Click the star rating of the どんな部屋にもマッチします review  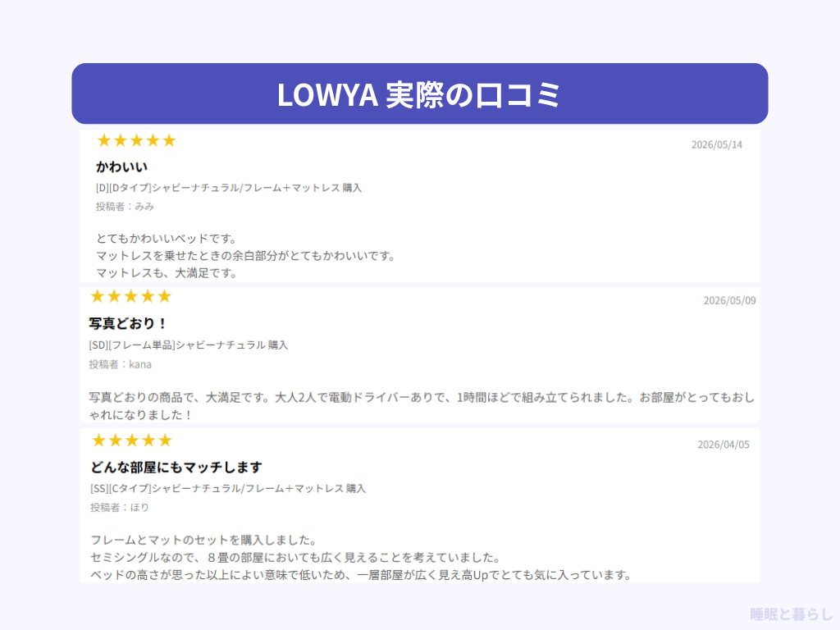pos(131,441)
